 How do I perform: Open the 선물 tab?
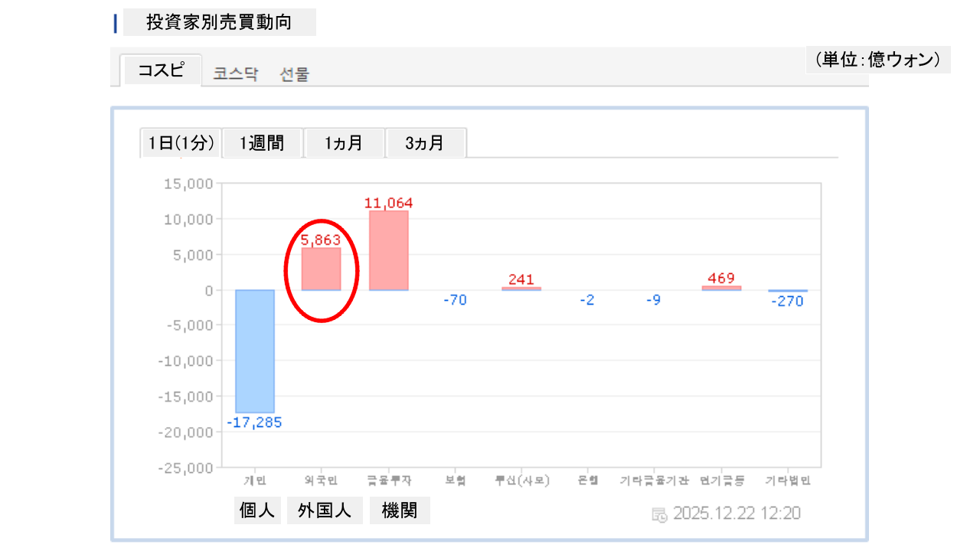[x=295, y=74]
